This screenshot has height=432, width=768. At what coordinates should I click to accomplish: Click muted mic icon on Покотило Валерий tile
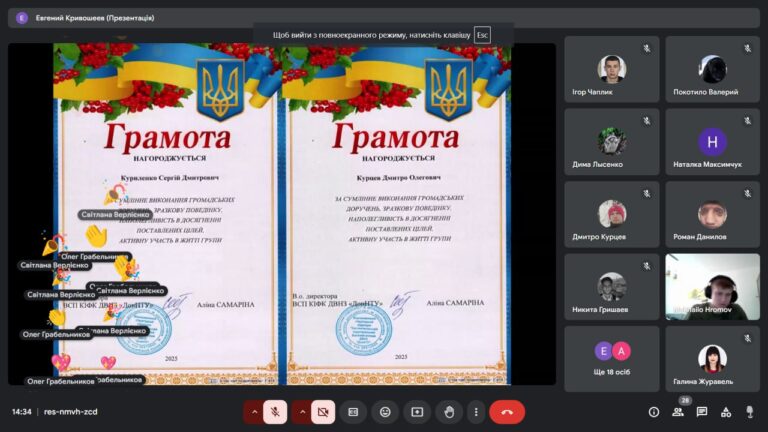tap(747, 48)
